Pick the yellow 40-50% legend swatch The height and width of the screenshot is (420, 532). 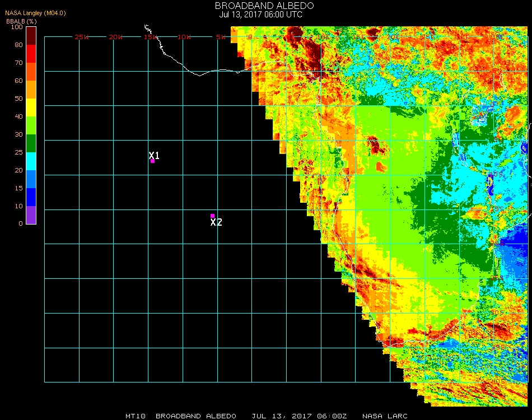point(31,108)
